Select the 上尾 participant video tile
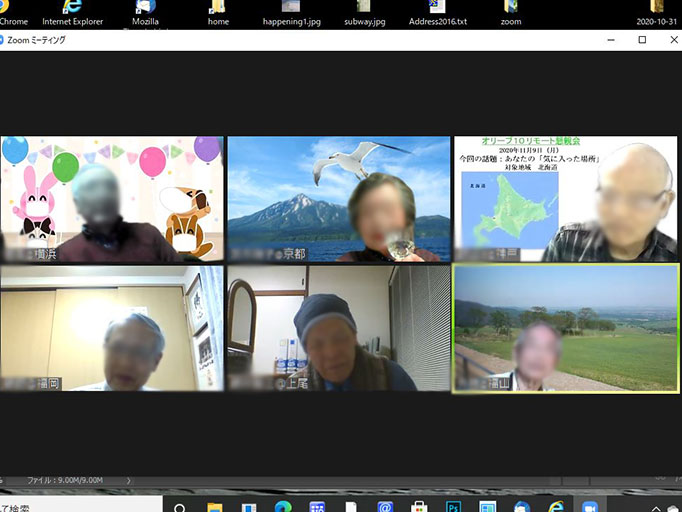Screen dimensions: 682x512 [338, 328]
